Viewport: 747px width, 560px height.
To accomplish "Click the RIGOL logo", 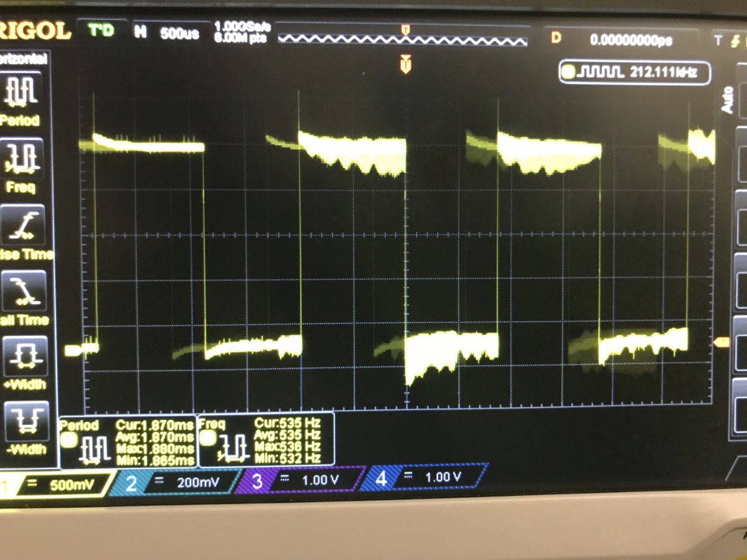I will (35, 30).
